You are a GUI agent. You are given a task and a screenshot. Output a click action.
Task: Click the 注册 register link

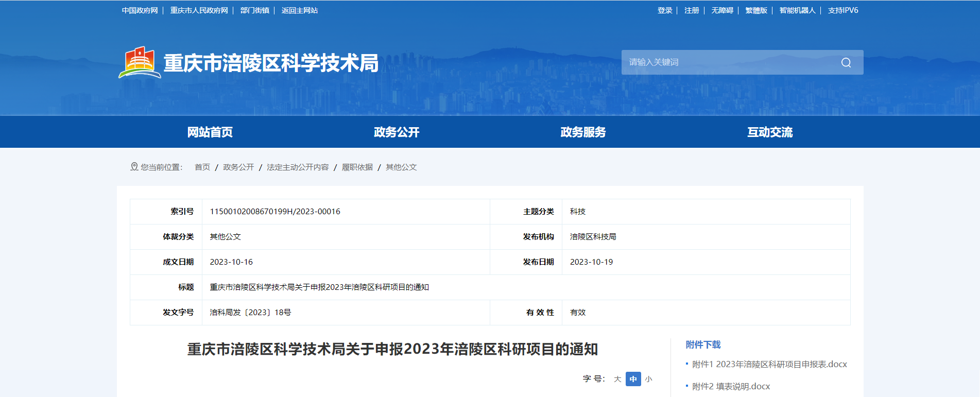[x=691, y=10]
